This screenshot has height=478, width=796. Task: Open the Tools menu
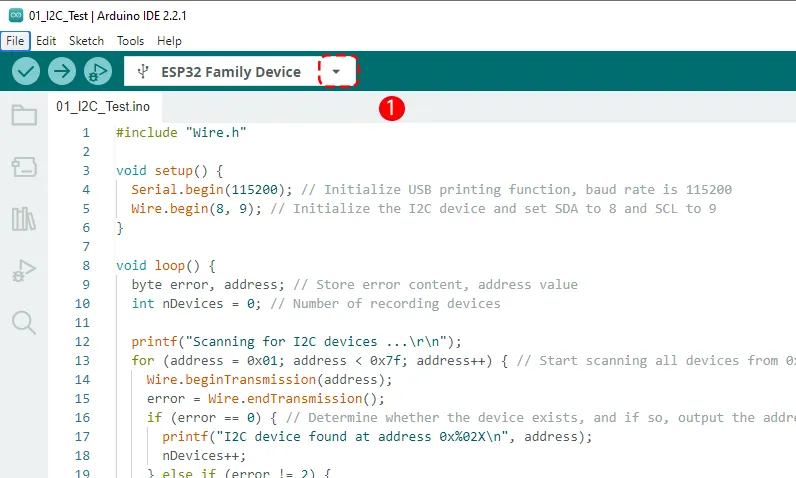[130, 41]
